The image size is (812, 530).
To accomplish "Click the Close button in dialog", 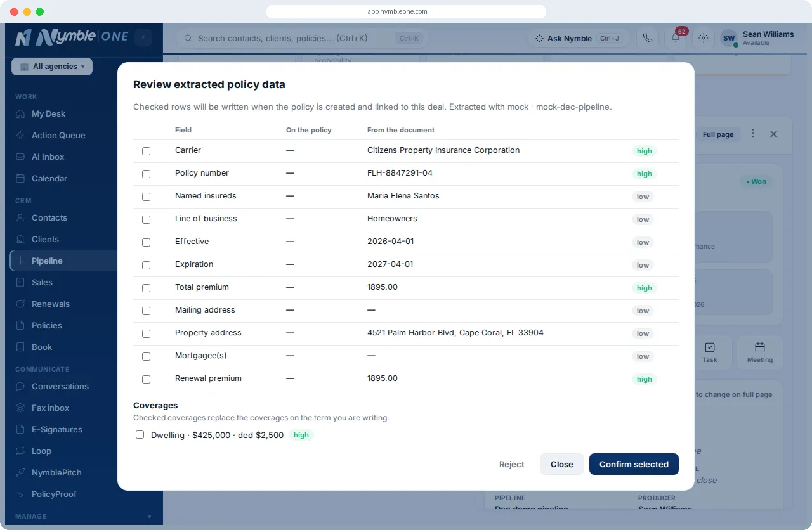I will coord(562,464).
